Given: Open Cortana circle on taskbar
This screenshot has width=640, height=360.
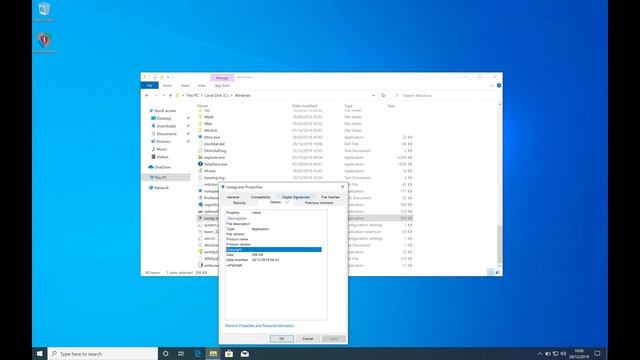Looking at the screenshot, I should 165,353.
